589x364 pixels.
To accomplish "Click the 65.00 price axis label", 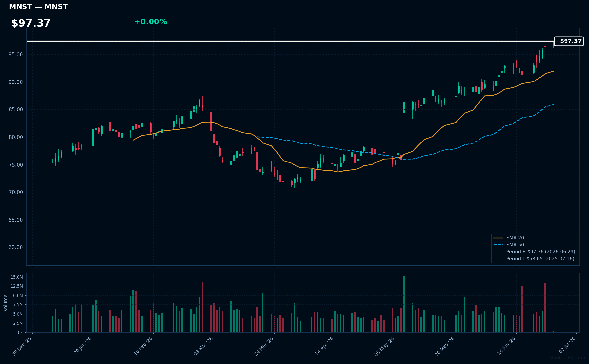I will (x=16, y=220).
